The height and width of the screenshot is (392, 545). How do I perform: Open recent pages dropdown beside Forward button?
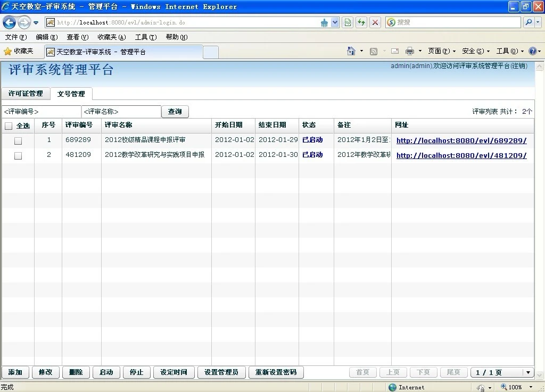coord(36,23)
